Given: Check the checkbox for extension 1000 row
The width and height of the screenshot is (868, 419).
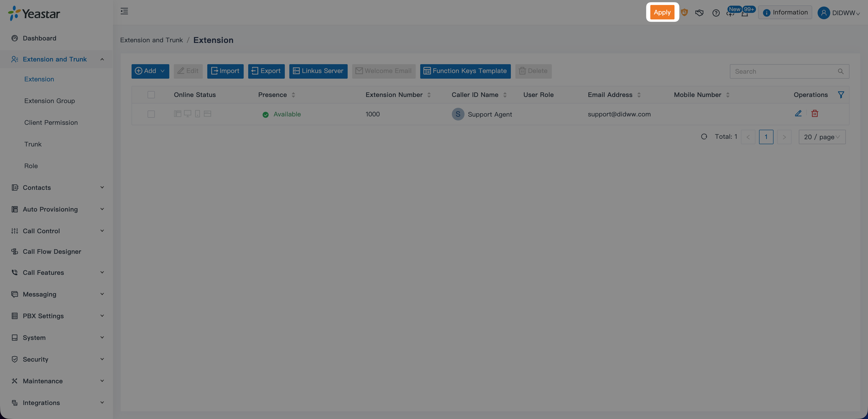Looking at the screenshot, I should tap(151, 114).
